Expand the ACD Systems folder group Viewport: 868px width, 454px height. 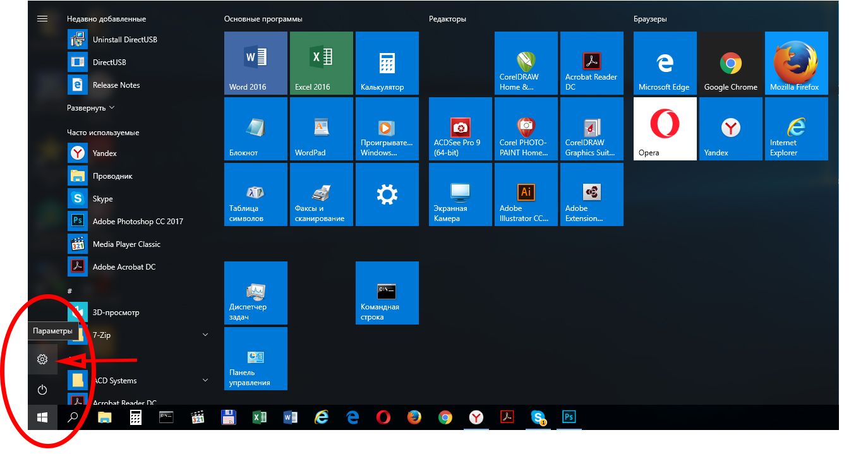coord(205,380)
